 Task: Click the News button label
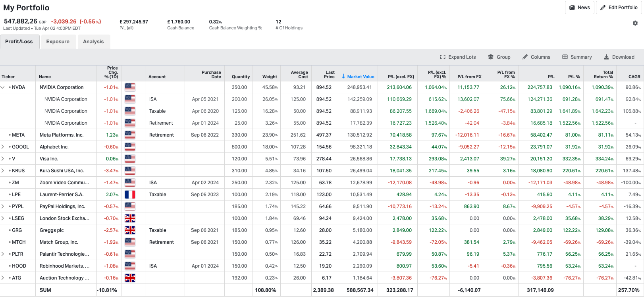[x=584, y=8]
